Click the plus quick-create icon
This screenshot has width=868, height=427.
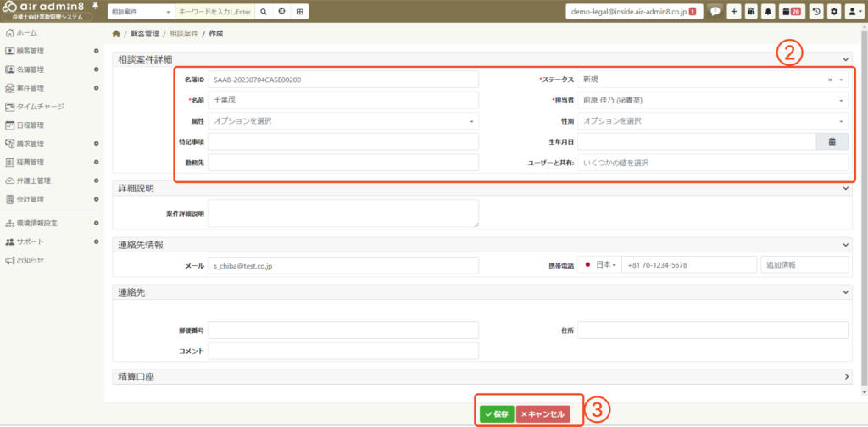tap(734, 12)
